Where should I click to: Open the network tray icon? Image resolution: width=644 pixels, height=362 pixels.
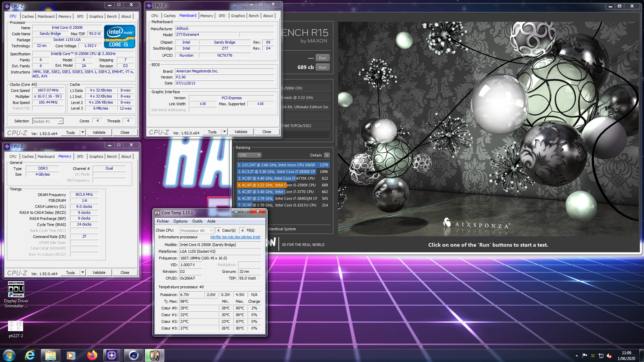tap(601, 356)
